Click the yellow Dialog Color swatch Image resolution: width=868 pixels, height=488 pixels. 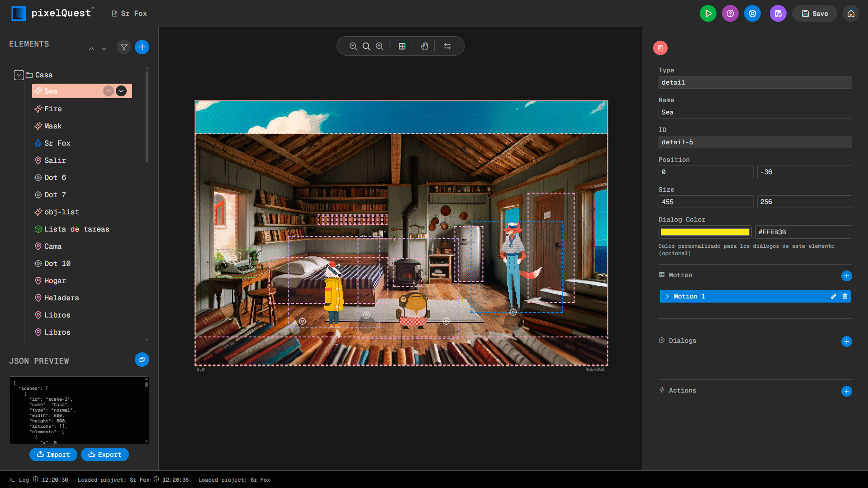click(x=704, y=232)
